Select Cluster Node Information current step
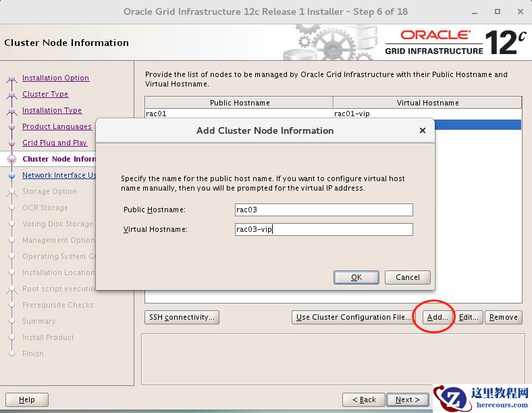 point(59,159)
